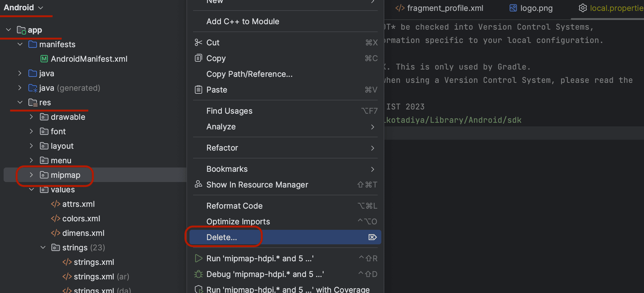Open colors.xml in the values folder
The width and height of the screenshot is (644, 293).
pos(81,219)
